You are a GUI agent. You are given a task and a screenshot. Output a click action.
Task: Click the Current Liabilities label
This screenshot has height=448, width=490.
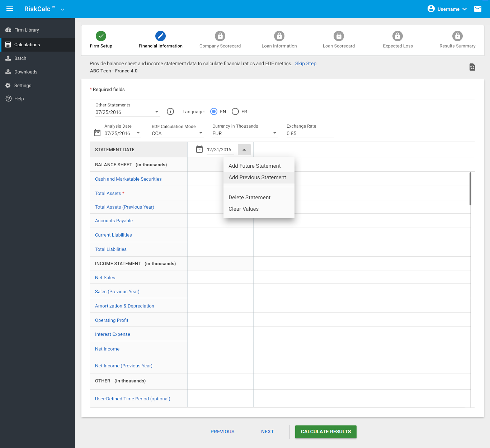click(x=113, y=235)
